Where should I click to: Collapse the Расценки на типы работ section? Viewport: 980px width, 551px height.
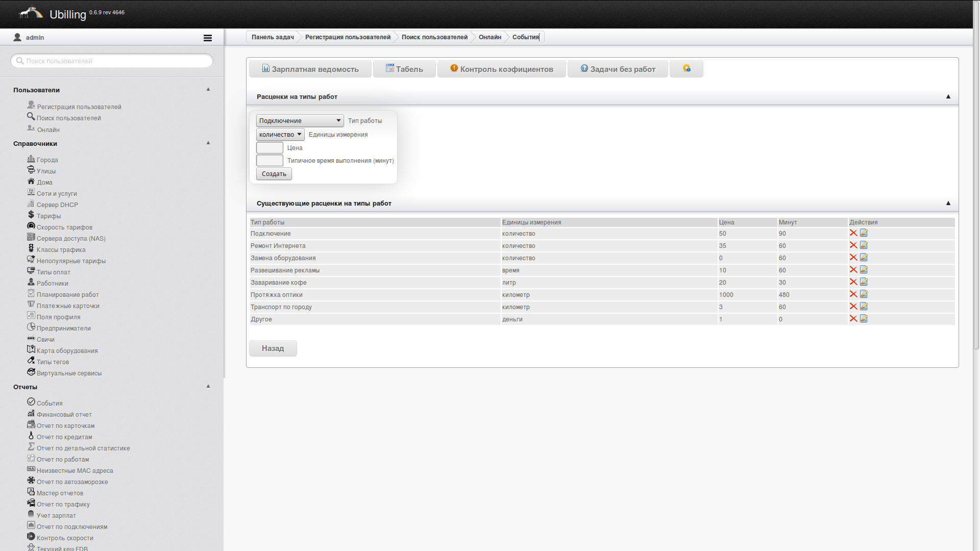pyautogui.click(x=948, y=96)
